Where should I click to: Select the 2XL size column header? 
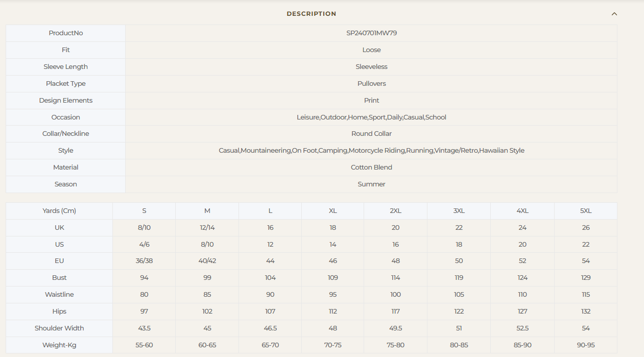tap(395, 211)
